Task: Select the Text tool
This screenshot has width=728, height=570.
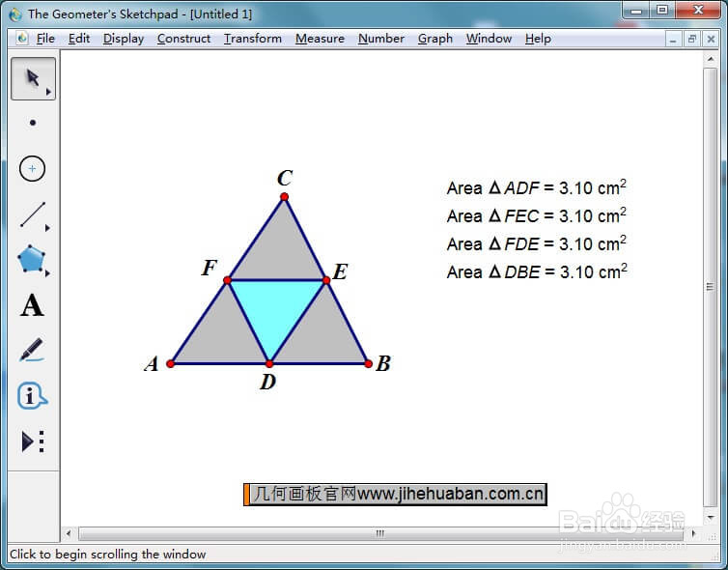Action: (32, 305)
